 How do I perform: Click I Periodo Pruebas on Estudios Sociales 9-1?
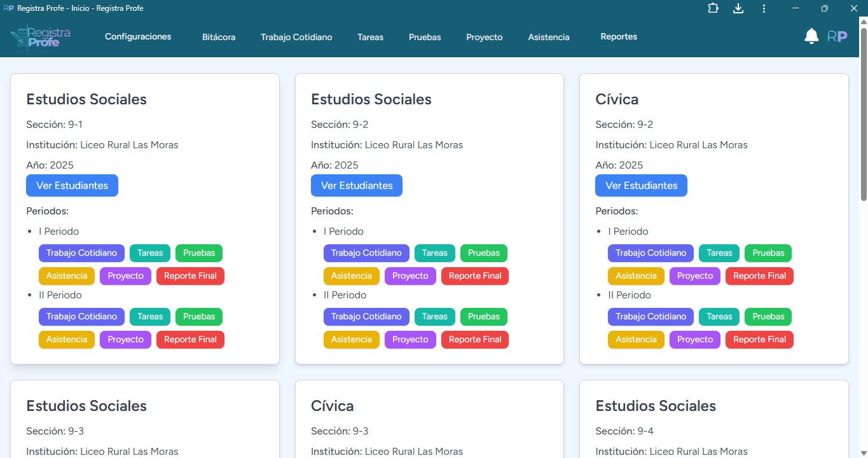coord(199,253)
